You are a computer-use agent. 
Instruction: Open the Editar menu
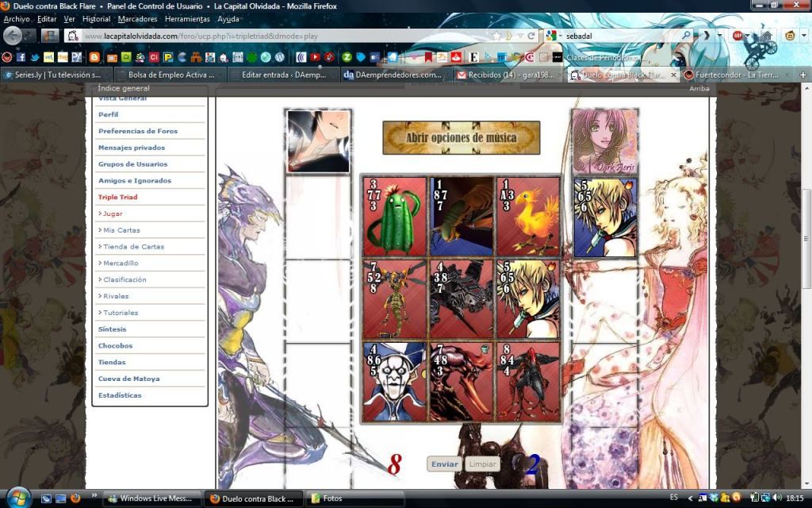coord(47,19)
